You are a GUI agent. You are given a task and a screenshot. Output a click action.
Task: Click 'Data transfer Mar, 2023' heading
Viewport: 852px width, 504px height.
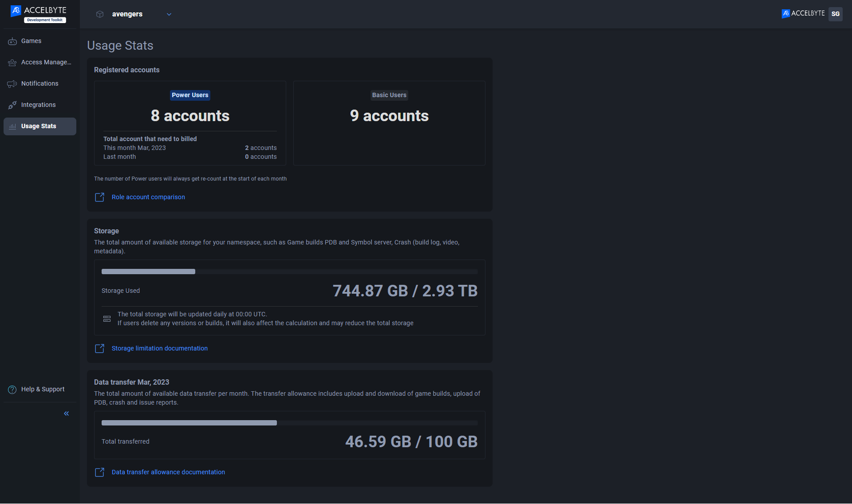coord(131,382)
